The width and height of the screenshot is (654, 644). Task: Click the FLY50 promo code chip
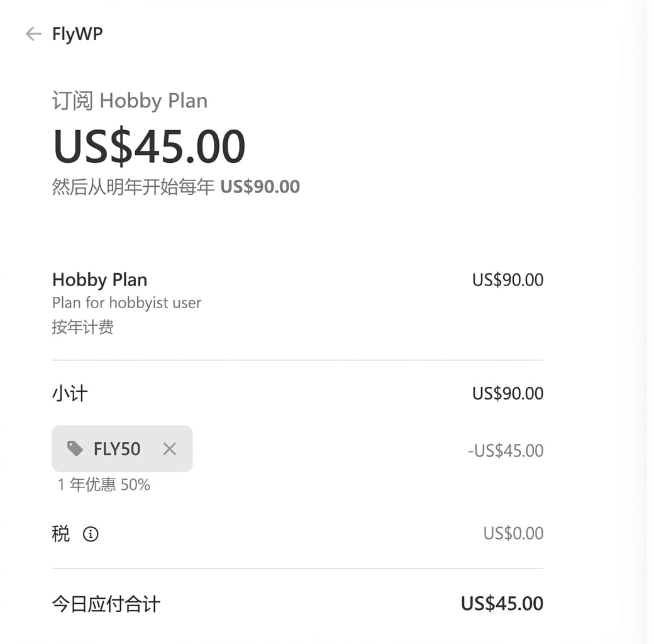tap(121, 448)
